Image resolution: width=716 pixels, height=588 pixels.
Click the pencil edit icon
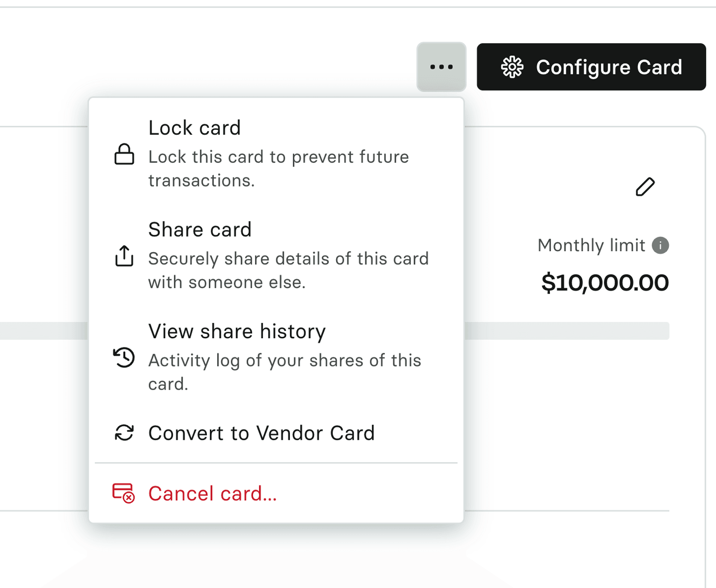645,187
